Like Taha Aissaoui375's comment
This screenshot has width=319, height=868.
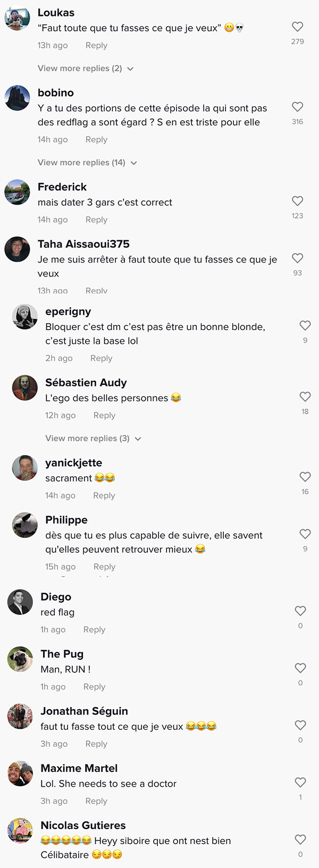[298, 258]
